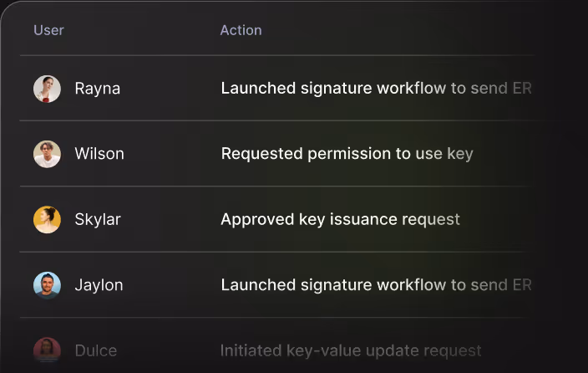Click Requested permission to use key entry
The image size is (588, 373).
[x=347, y=154]
